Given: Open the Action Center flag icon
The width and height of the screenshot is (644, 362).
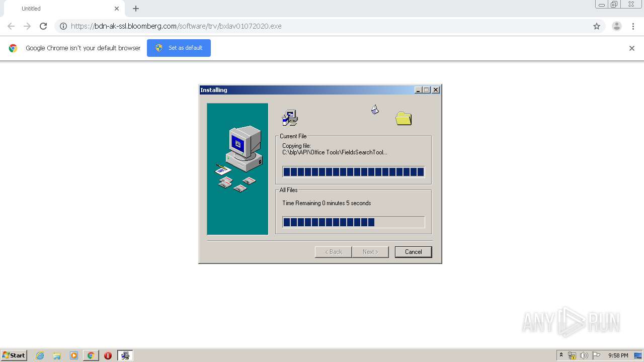Looking at the screenshot, I should click(596, 355).
